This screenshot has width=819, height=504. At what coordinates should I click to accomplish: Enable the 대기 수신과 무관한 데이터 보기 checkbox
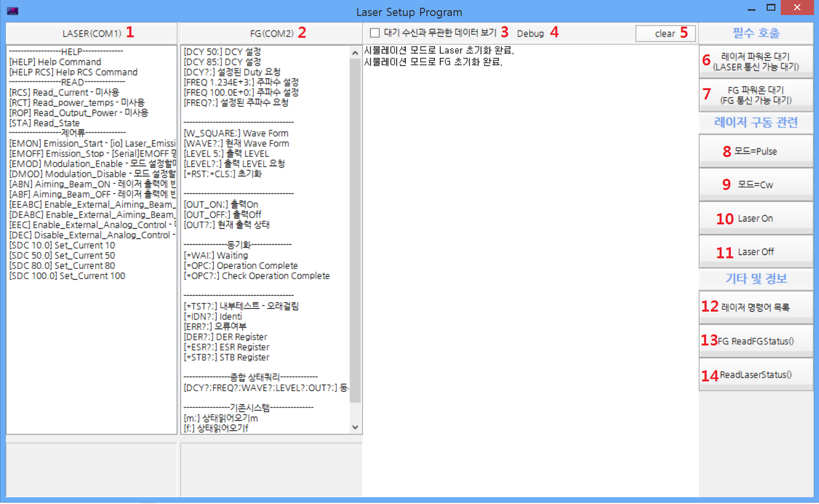375,33
